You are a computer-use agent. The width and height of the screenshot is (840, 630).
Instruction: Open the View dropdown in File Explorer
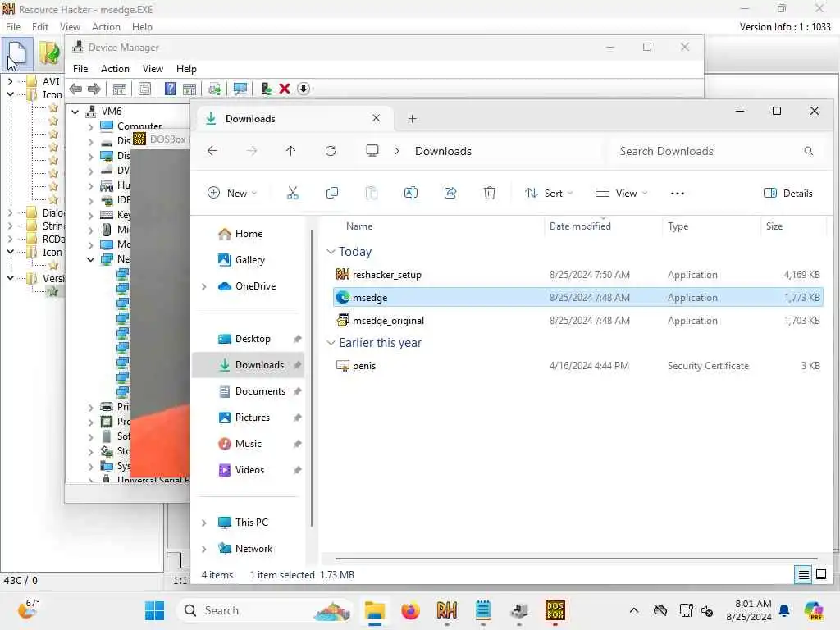[x=622, y=194]
